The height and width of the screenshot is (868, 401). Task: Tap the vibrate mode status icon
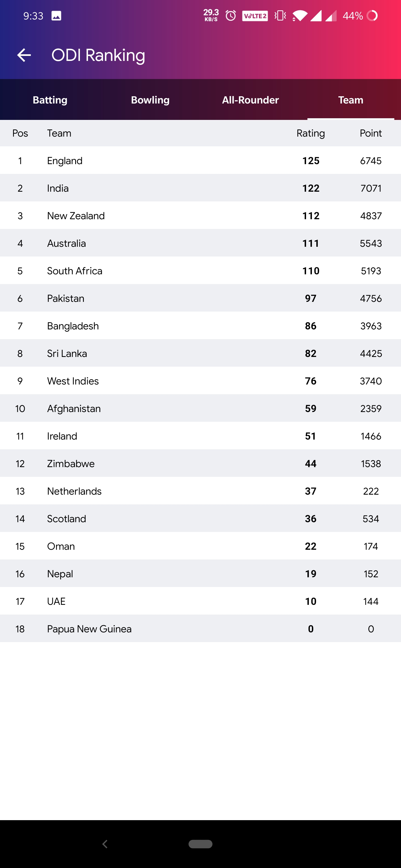(280, 16)
